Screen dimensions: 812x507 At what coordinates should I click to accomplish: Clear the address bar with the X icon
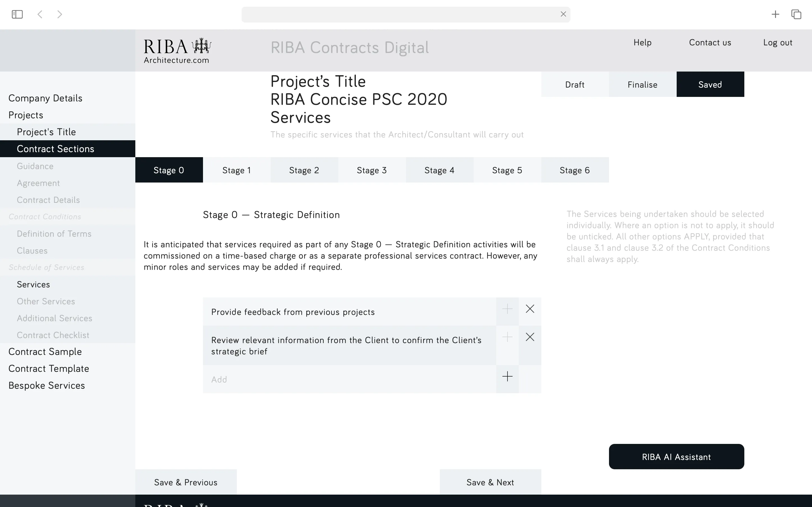coord(563,14)
